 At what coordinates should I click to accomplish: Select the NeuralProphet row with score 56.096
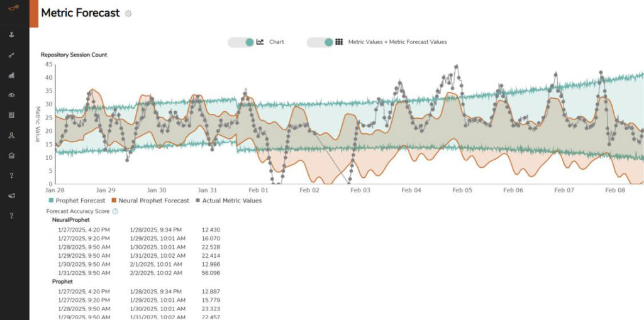tap(138, 273)
